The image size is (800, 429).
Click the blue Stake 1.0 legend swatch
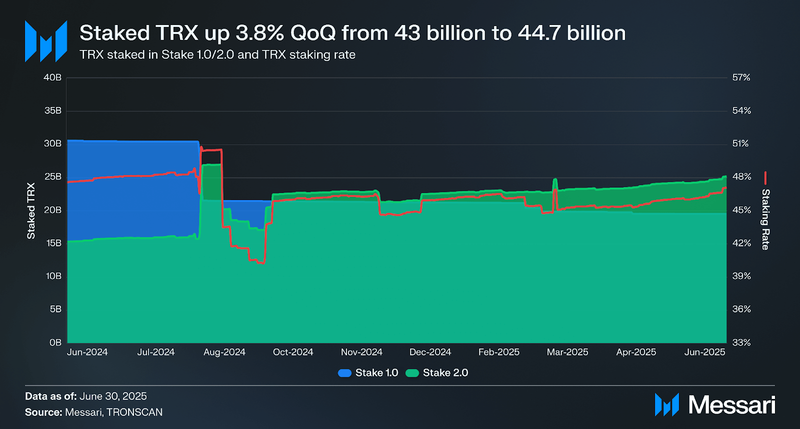click(345, 373)
